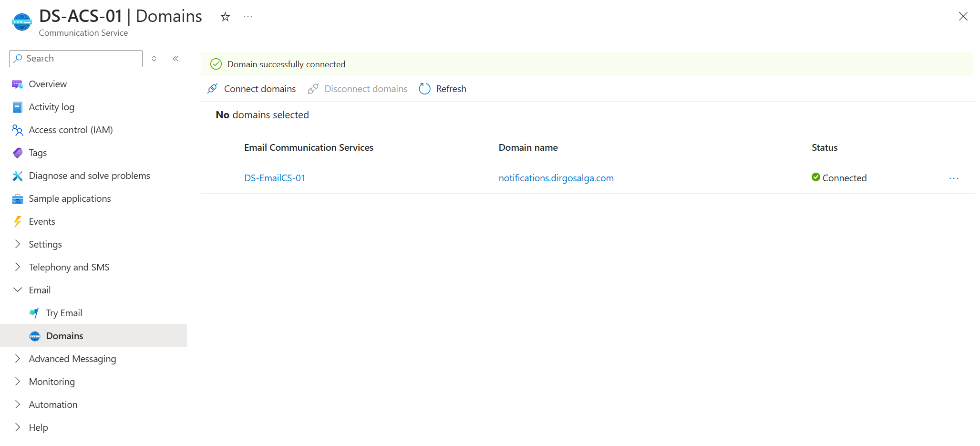
Task: Open the DS-EmailCS-01 link
Action: coord(275,178)
